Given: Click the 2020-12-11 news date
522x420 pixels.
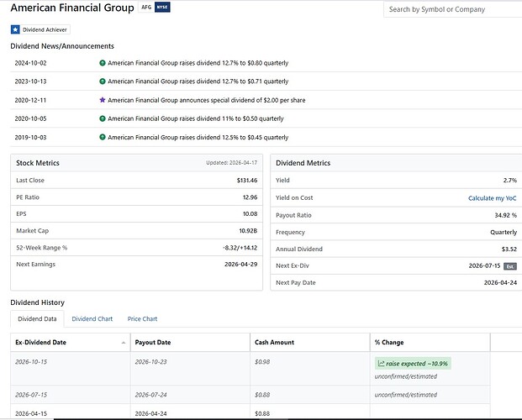Looking at the screenshot, I should [30, 100].
